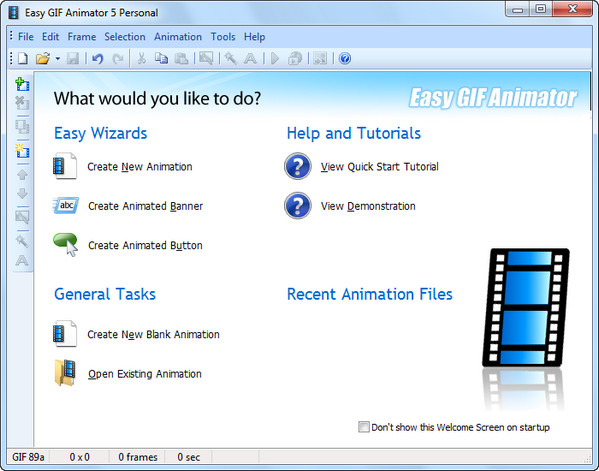599x471 pixels.
Task: Click the Resize animation toolbar icon
Action: click(206, 58)
